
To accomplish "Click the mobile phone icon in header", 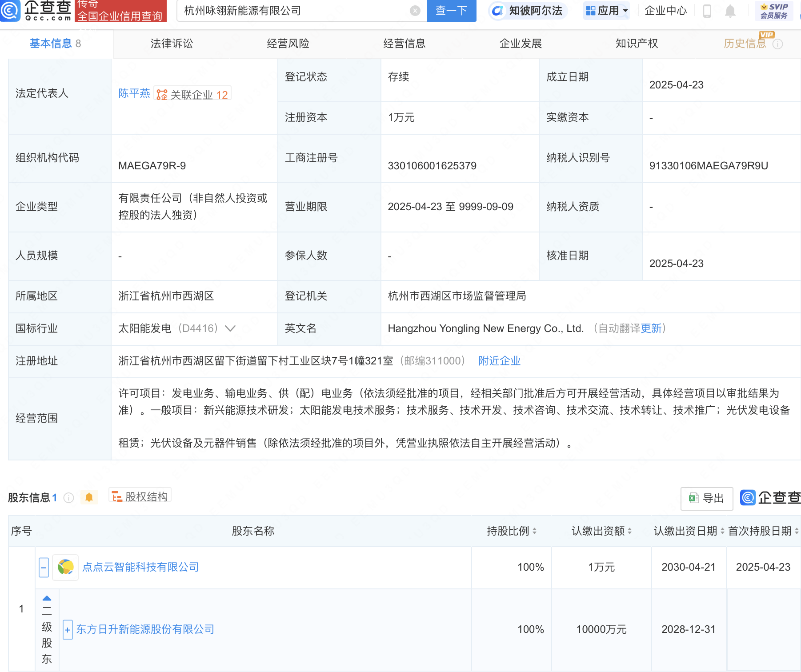I will pyautogui.click(x=707, y=11).
